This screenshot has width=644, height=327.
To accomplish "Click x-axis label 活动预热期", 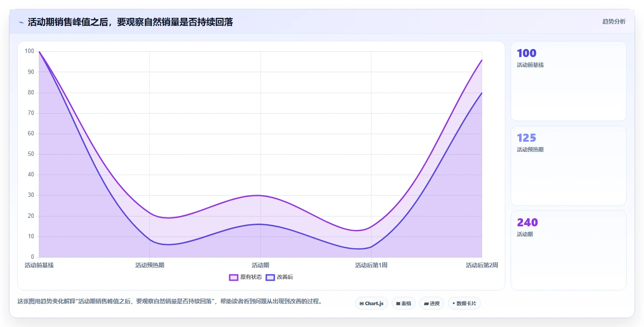I will point(150,265).
